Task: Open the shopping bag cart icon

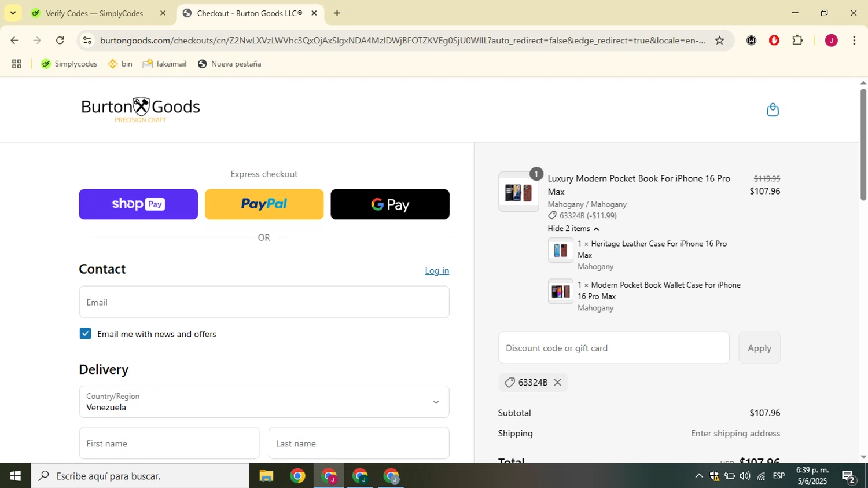Action: 773,109
